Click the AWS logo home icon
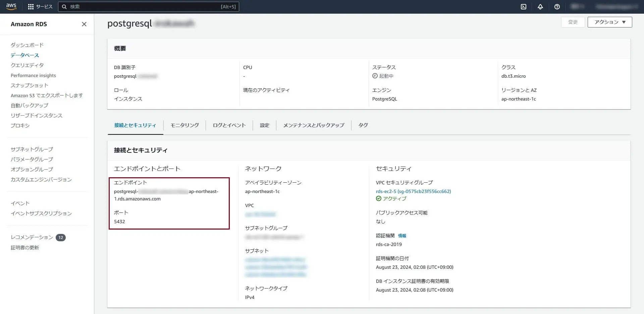Viewport: 644px width, 314px height. coord(11,7)
